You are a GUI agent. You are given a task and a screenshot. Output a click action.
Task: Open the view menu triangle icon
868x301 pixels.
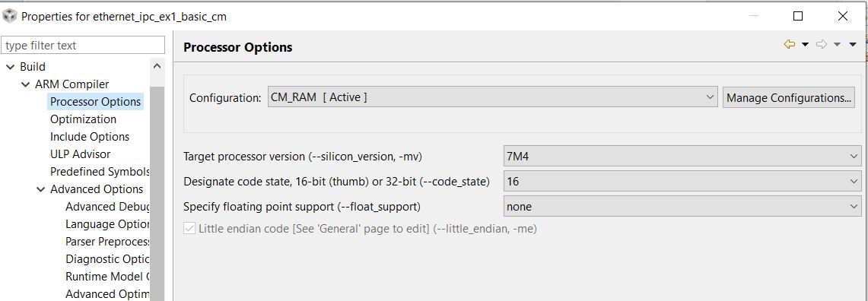[853, 45]
